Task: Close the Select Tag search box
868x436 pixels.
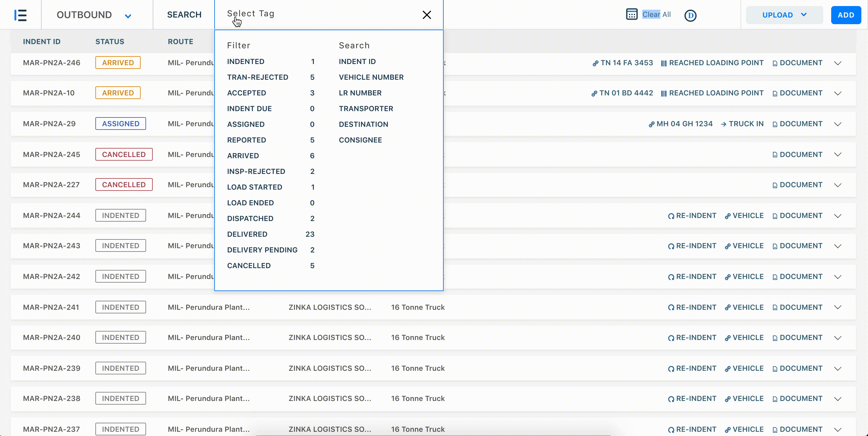Action: click(x=426, y=15)
